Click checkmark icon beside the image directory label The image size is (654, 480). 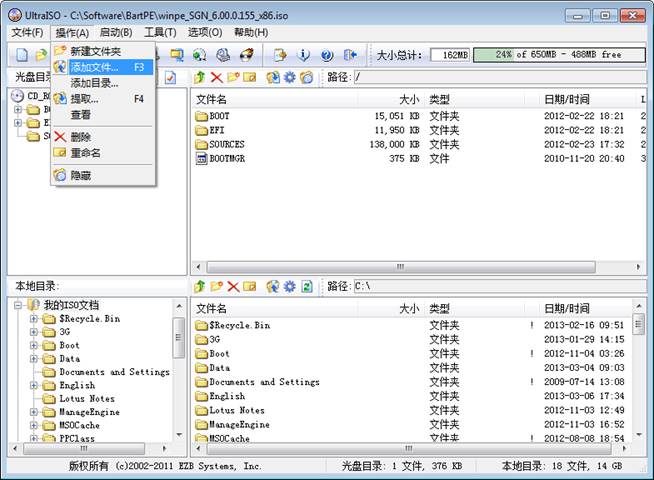170,77
